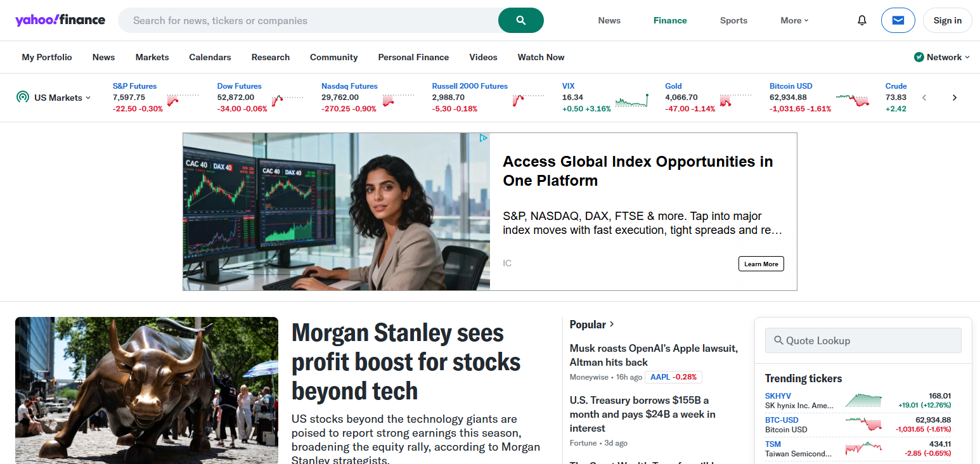The height and width of the screenshot is (464, 980).
Task: Expand the More menu in top bar
Action: click(794, 20)
